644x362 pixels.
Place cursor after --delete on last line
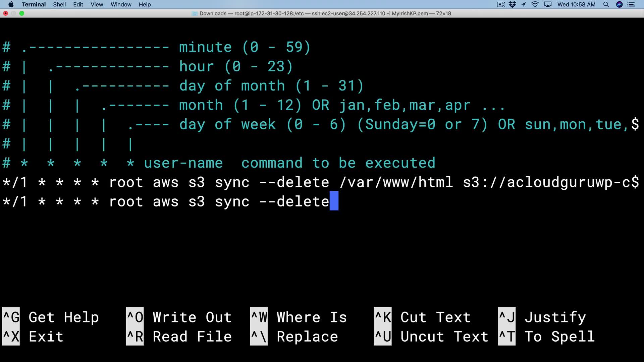pyautogui.click(x=334, y=201)
